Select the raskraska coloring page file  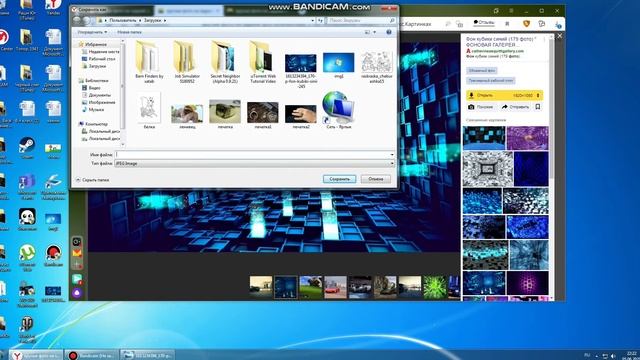click(376, 66)
